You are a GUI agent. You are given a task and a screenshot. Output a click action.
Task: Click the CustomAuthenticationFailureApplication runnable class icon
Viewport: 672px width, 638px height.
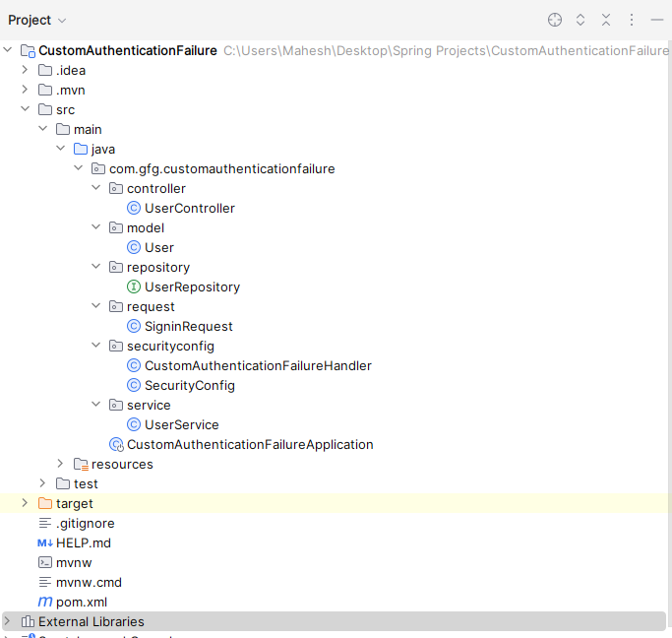tap(116, 444)
